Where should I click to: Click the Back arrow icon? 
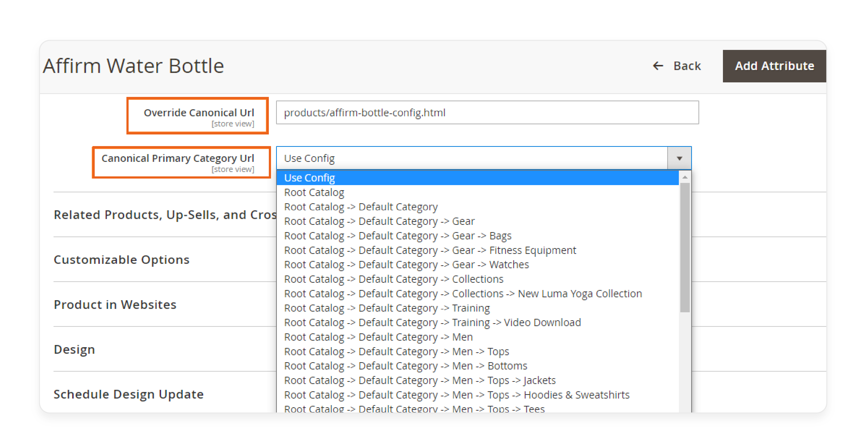click(658, 66)
